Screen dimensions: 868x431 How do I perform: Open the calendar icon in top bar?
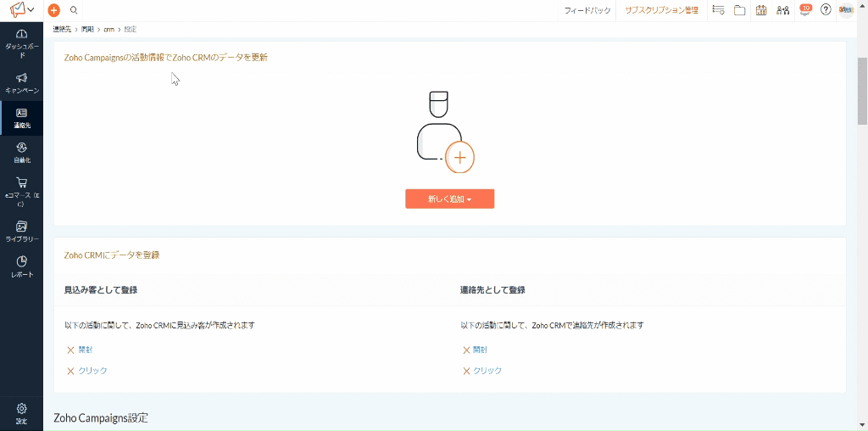[761, 10]
